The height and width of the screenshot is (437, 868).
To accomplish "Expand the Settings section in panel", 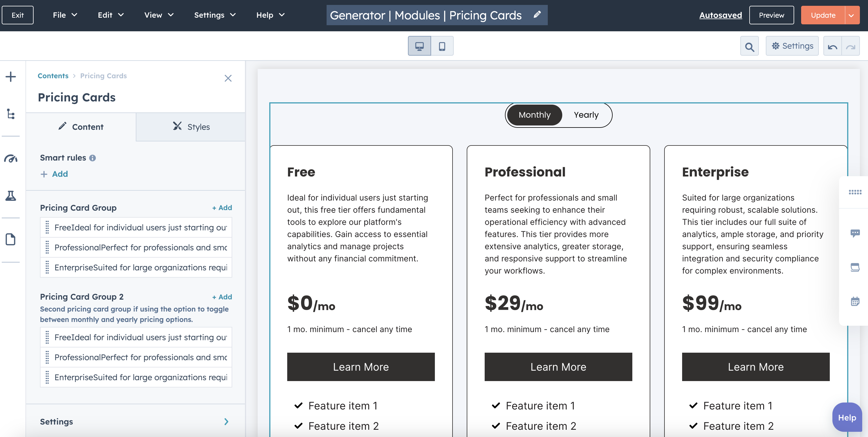I will point(135,421).
